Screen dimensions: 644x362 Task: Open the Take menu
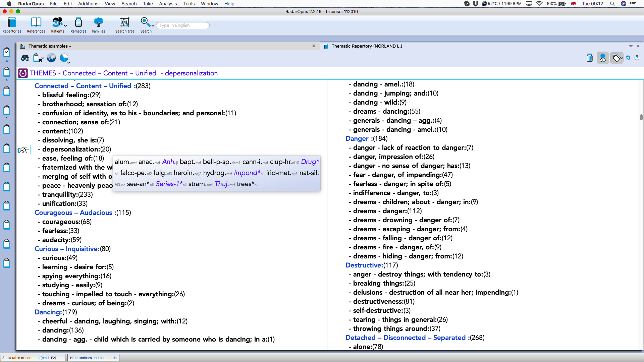(x=148, y=4)
